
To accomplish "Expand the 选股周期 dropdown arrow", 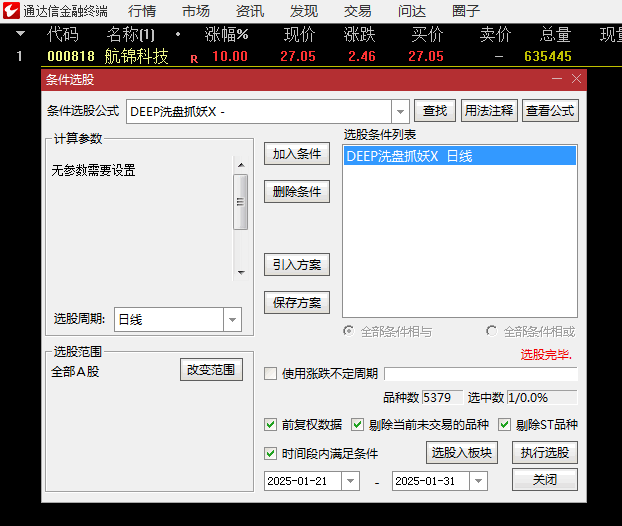I will (232, 319).
